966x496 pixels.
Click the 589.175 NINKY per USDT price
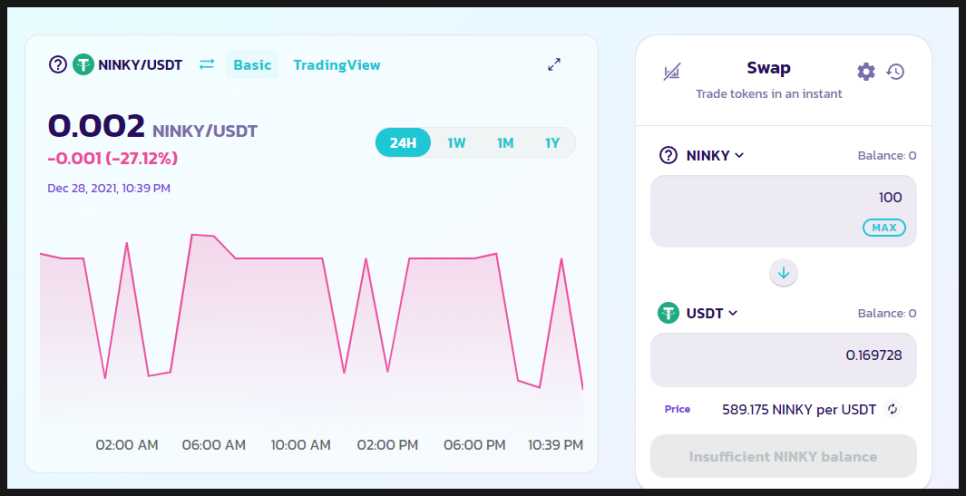[x=799, y=410]
